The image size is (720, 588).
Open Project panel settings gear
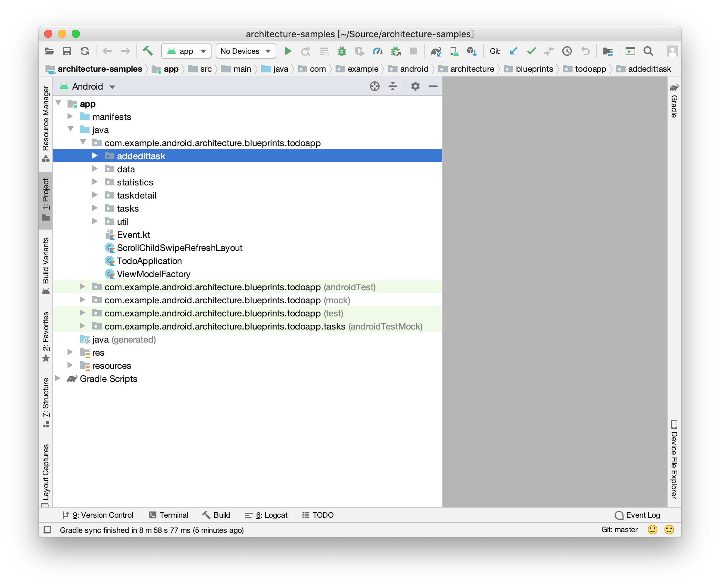[415, 86]
